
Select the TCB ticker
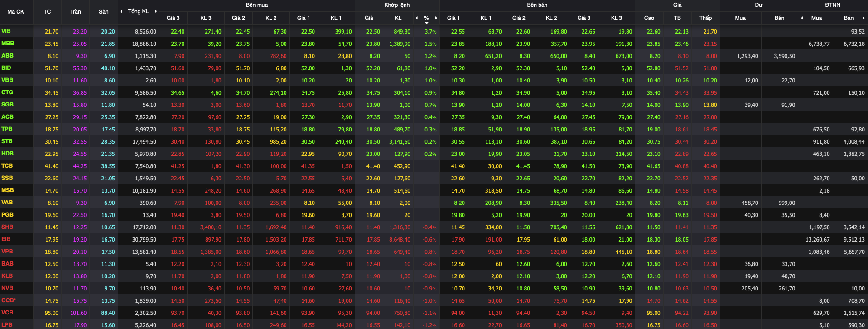click(7, 166)
